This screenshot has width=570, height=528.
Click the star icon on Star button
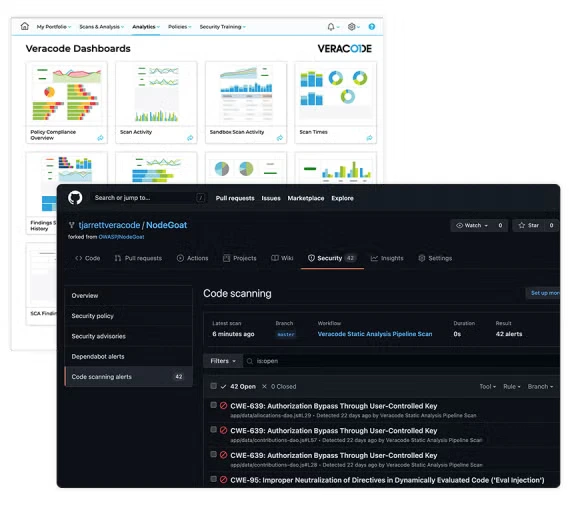(522, 225)
